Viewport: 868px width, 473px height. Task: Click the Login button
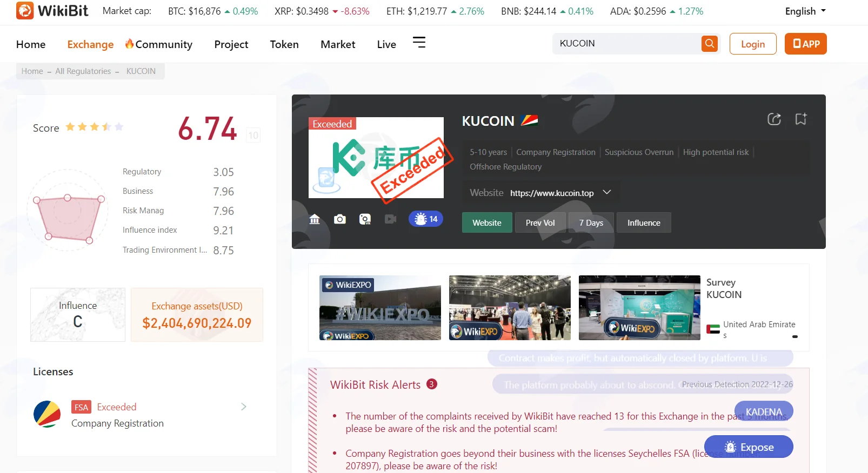(x=753, y=44)
